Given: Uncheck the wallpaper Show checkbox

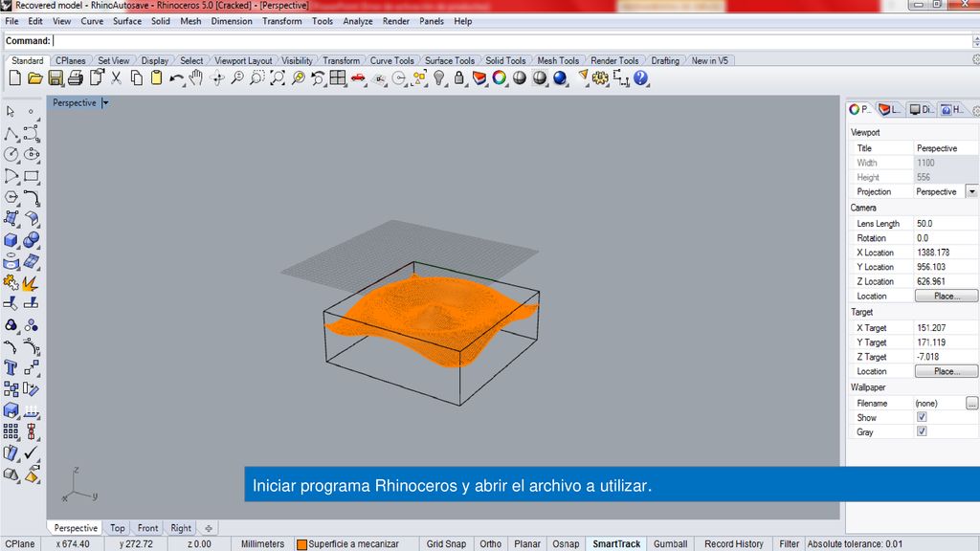Looking at the screenshot, I should pyautogui.click(x=922, y=417).
